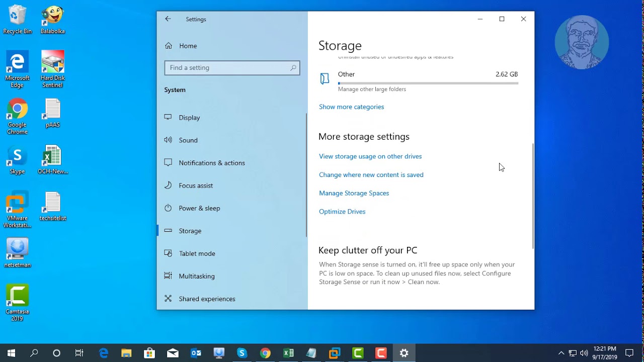Screen dimensions: 644x362
Task: Click Keep clutter off your PC heading
Action: (x=368, y=250)
